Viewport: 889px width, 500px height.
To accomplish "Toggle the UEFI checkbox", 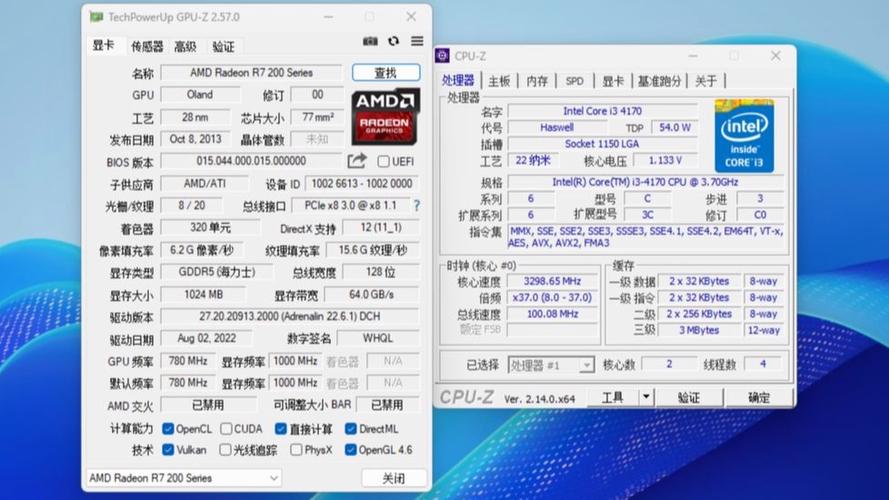I will [x=383, y=162].
